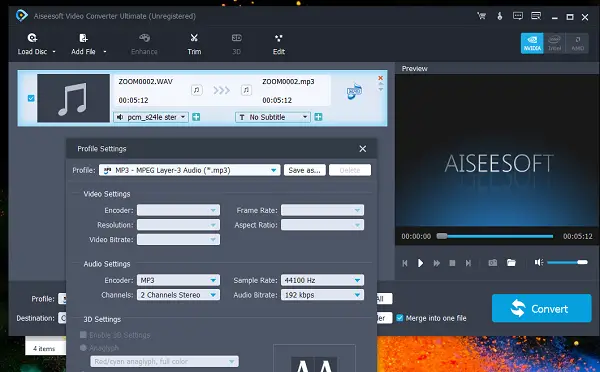Toggle AMD acceleration
This screenshot has height=372, width=600.
click(577, 43)
